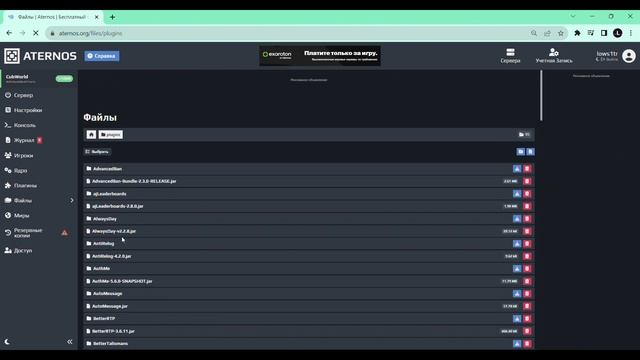Image resolution: width=640 pixels, height=360 pixels.
Task: Open the AdvancedBan folder
Action: (x=107, y=169)
